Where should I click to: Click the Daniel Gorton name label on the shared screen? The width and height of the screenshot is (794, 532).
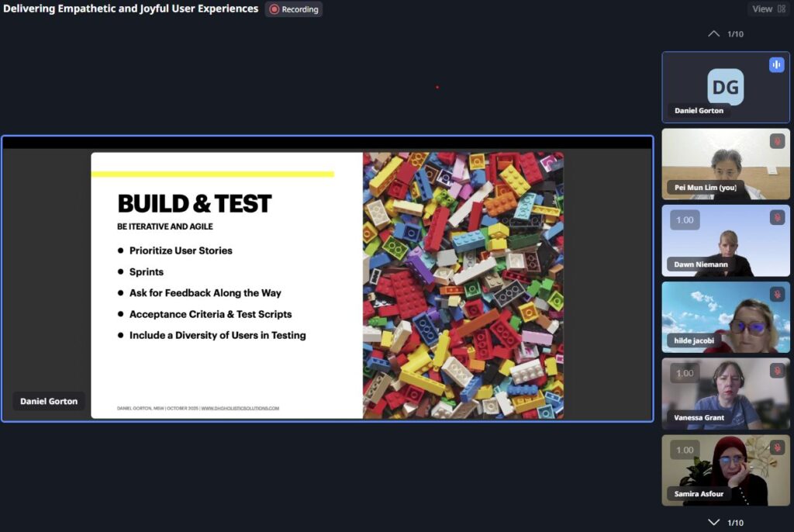pyautogui.click(x=49, y=401)
